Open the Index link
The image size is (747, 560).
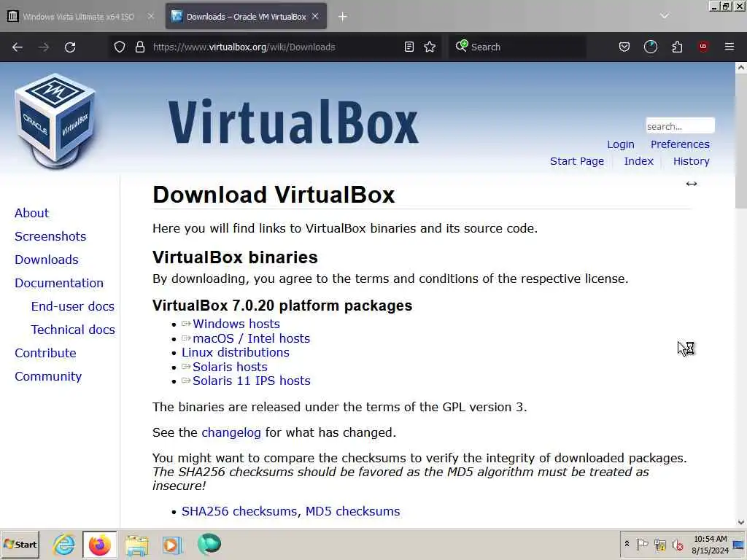click(638, 161)
